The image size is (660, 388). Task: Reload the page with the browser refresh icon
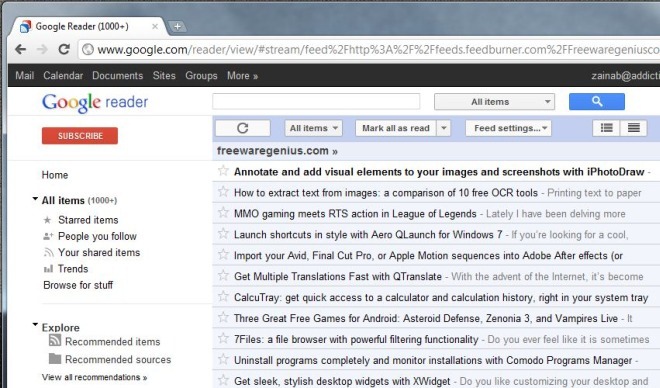[x=64, y=49]
